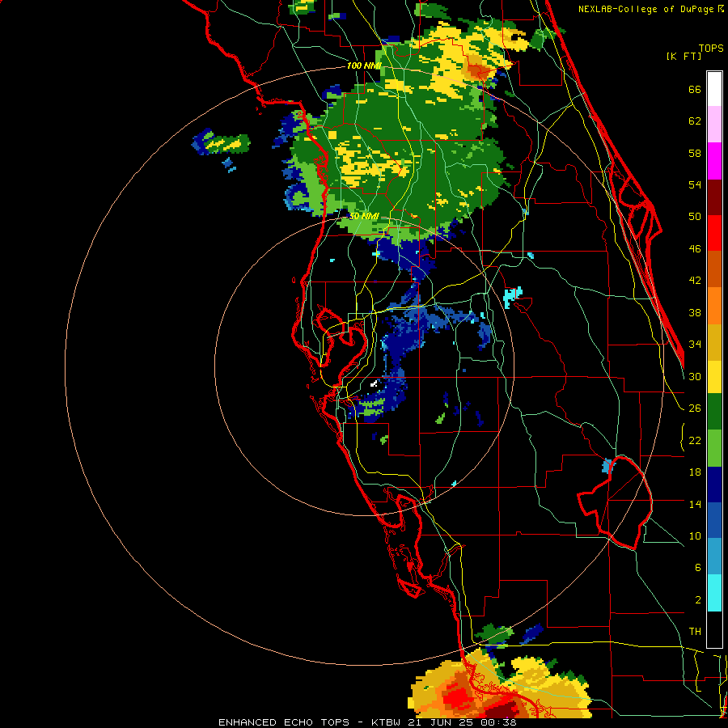Click the 66 value on tops scale

pyautogui.click(x=695, y=90)
